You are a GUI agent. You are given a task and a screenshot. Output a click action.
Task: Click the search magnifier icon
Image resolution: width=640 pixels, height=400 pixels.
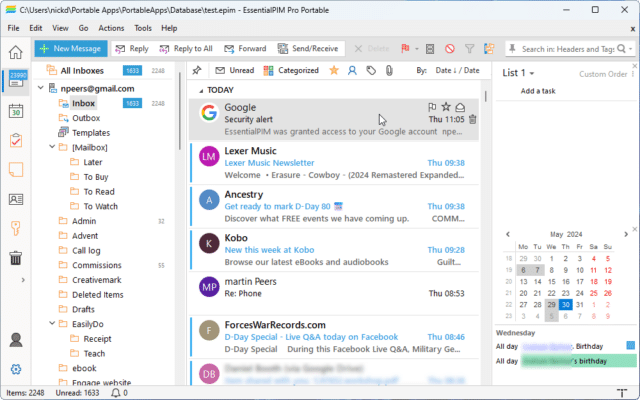point(621,49)
